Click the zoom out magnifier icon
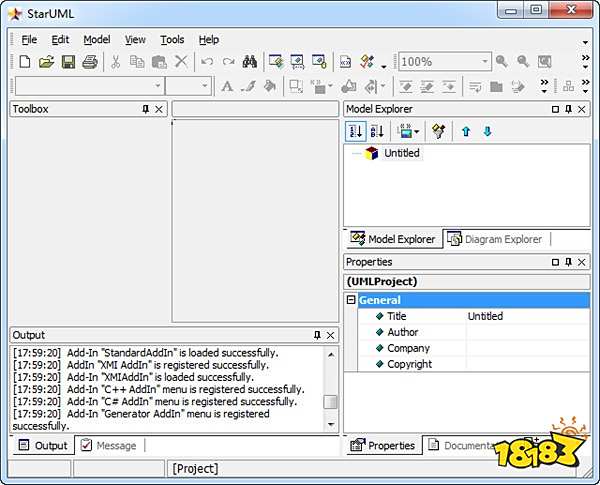Image resolution: width=600 pixels, height=485 pixels. 523,62
